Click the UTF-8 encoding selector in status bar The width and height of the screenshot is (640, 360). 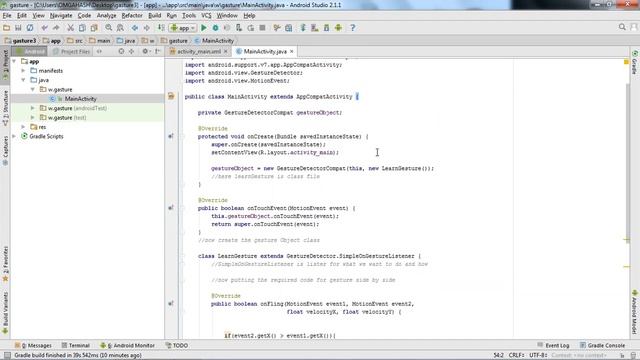(539, 355)
